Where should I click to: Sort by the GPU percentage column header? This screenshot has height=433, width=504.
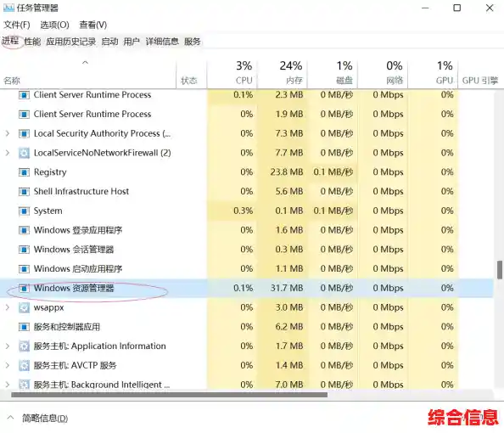pos(433,74)
